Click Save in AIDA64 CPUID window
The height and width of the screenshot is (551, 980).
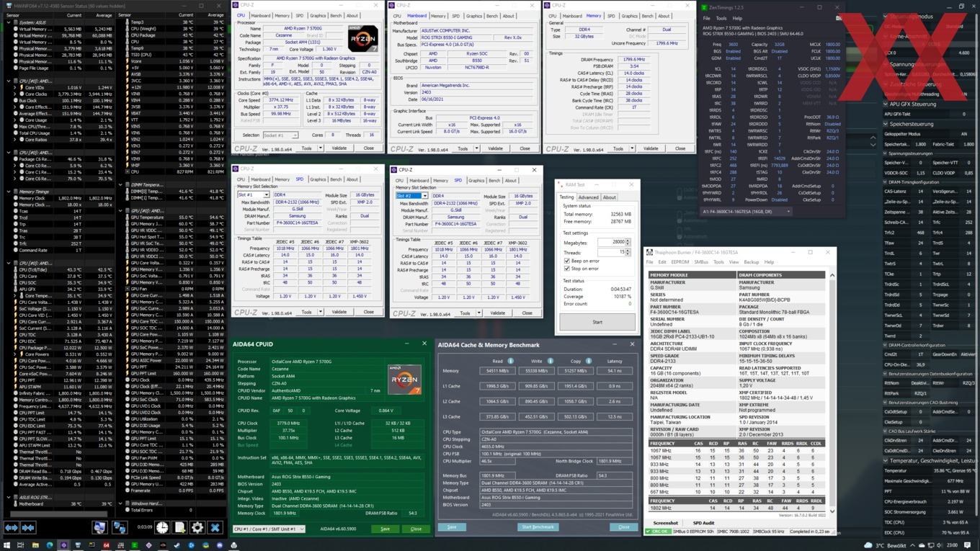click(385, 529)
